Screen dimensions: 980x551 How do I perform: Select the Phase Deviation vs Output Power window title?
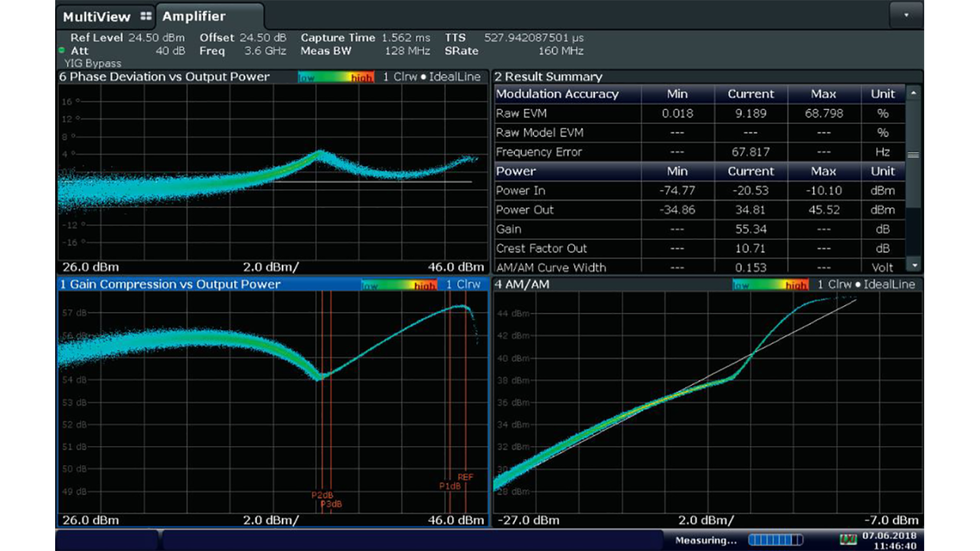pyautogui.click(x=165, y=77)
